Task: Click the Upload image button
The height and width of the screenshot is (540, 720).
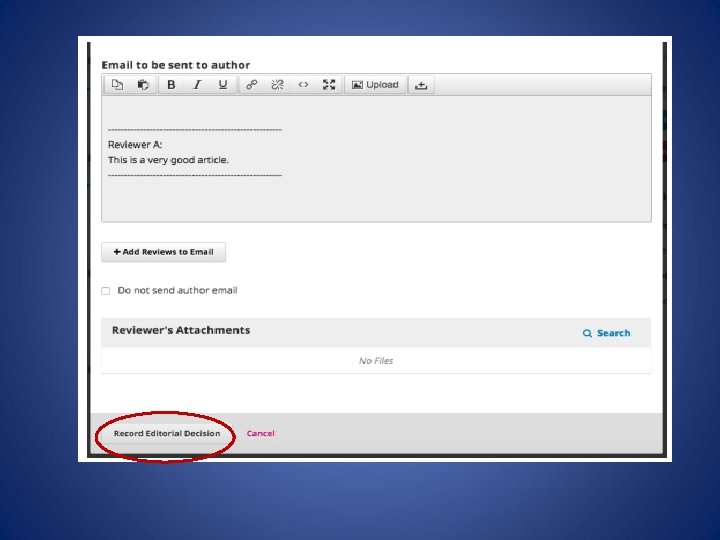Action: (x=375, y=85)
